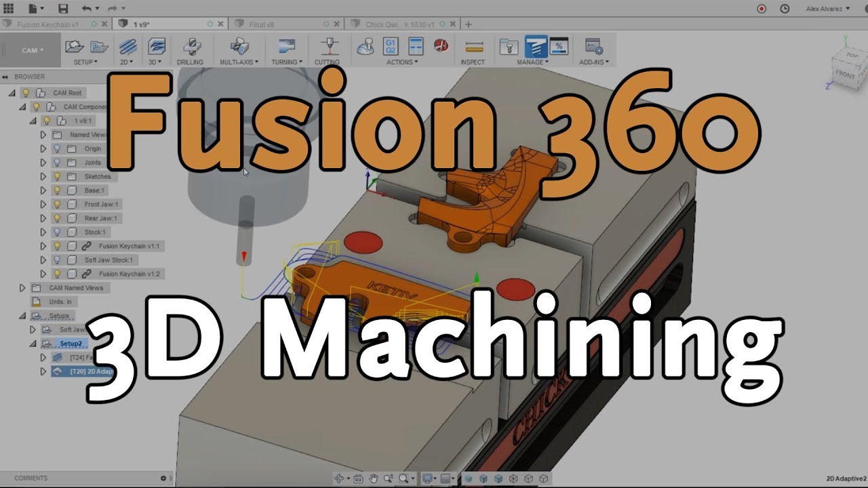The image size is (868, 488).
Task: Click the Undo arrow
Action: click(86, 8)
